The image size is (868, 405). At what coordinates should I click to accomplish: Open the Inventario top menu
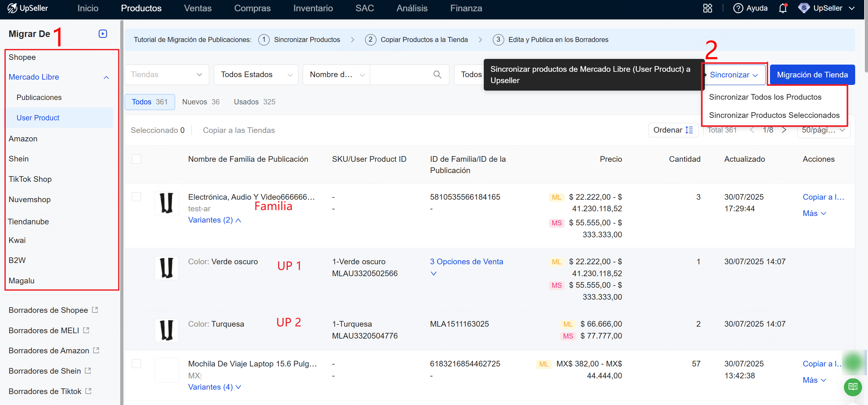313,8
